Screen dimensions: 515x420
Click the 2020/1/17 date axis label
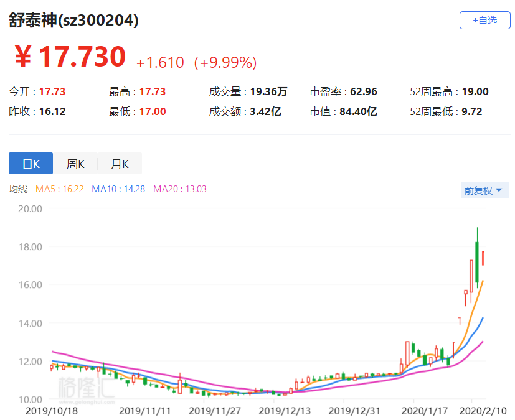pos(425,411)
